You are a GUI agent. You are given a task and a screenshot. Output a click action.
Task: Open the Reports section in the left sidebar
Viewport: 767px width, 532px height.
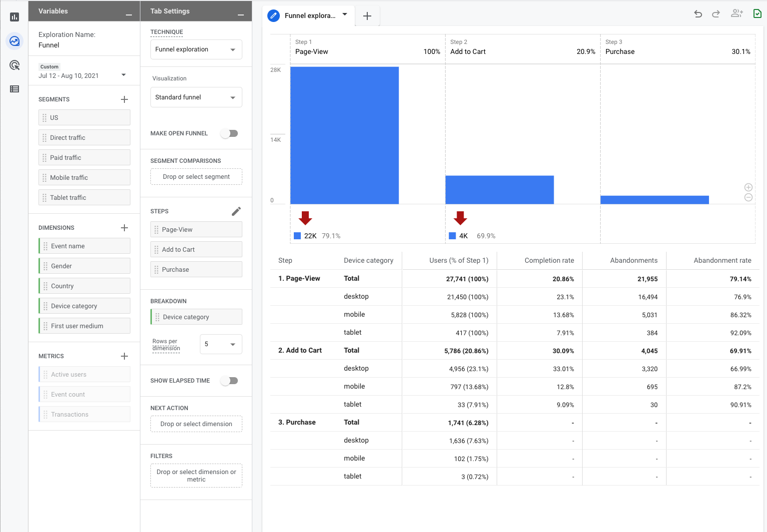pos(14,16)
